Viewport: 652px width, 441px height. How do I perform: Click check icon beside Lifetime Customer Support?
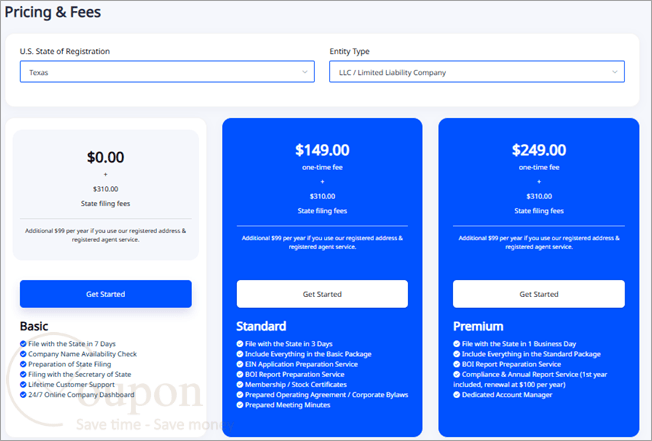tap(23, 384)
